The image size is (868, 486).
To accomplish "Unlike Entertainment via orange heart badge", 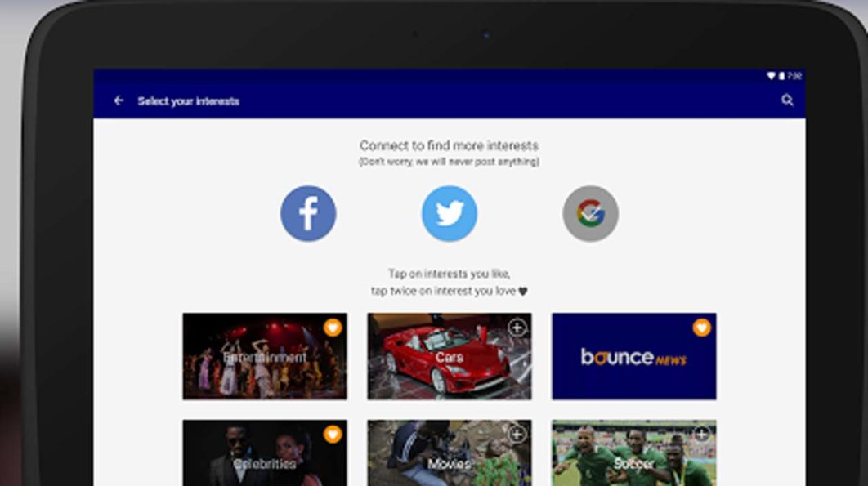I will click(332, 328).
